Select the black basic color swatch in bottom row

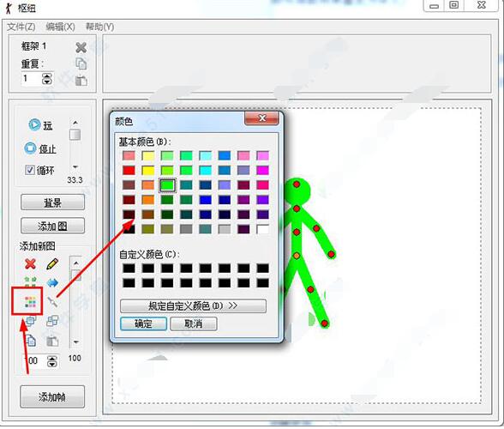point(129,229)
